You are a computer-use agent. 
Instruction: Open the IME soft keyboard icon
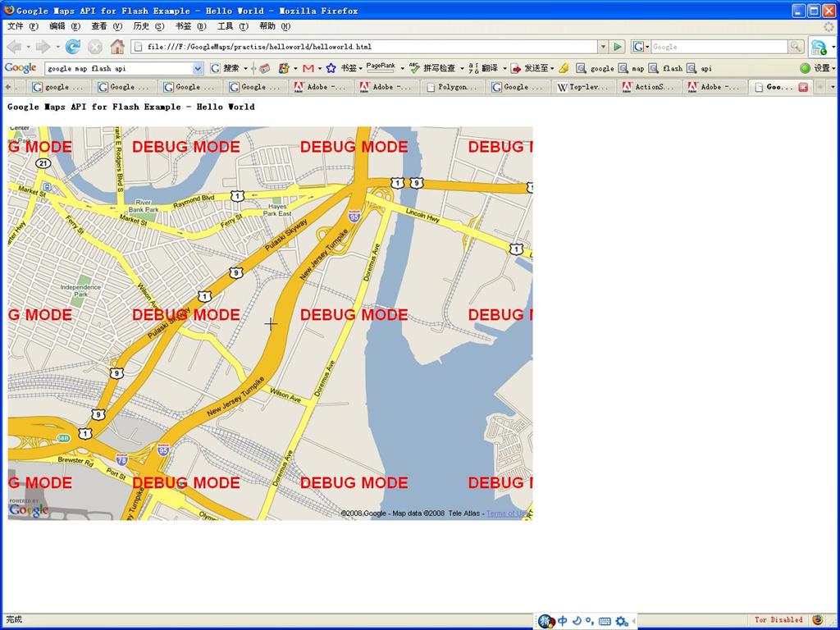coord(605,622)
